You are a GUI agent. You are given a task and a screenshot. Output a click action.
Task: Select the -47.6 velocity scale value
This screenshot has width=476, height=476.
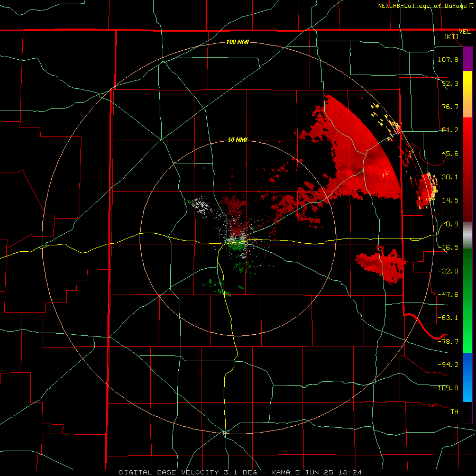(448, 295)
